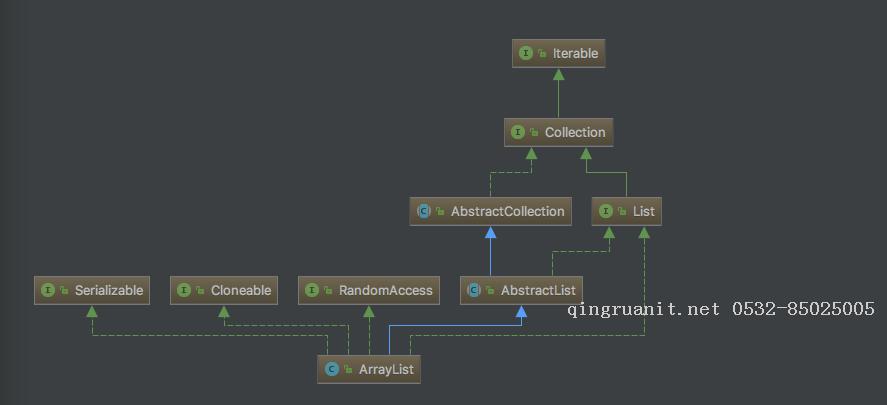This screenshot has height=405, width=887.
Task: Click the green visibility icon beside Iterable
Action: 542,53
